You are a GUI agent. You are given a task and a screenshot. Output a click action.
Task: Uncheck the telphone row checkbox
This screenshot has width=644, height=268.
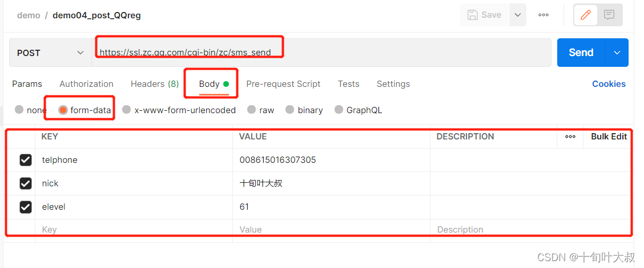coord(26,160)
